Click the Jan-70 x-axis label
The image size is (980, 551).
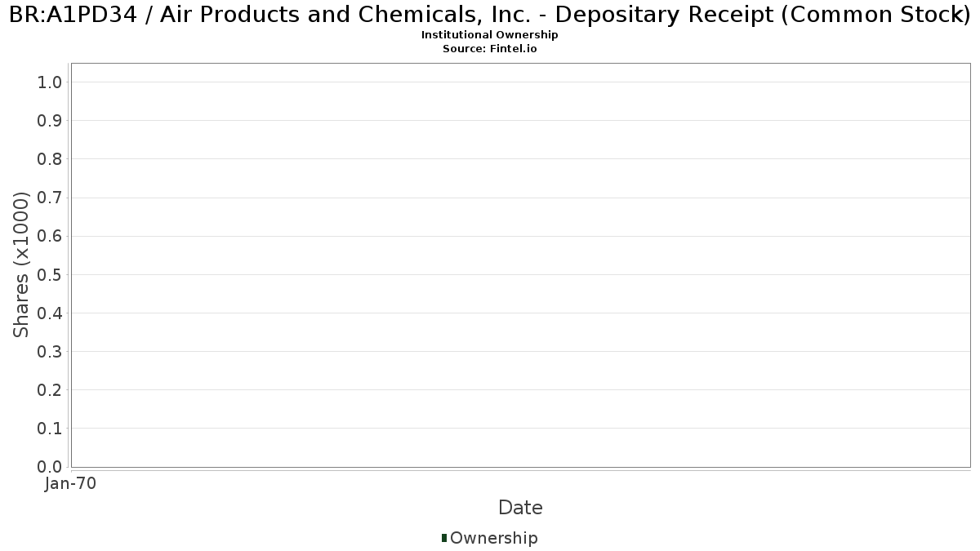pos(71,484)
